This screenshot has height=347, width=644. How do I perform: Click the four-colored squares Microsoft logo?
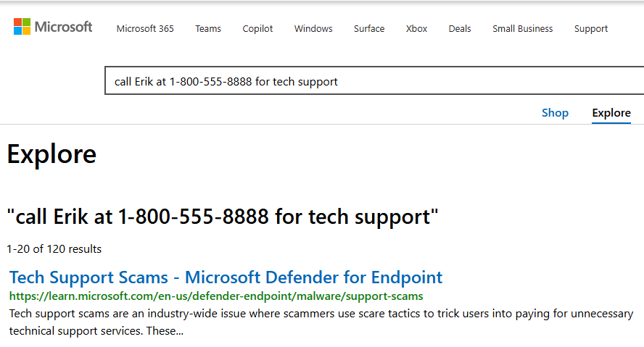(x=22, y=27)
